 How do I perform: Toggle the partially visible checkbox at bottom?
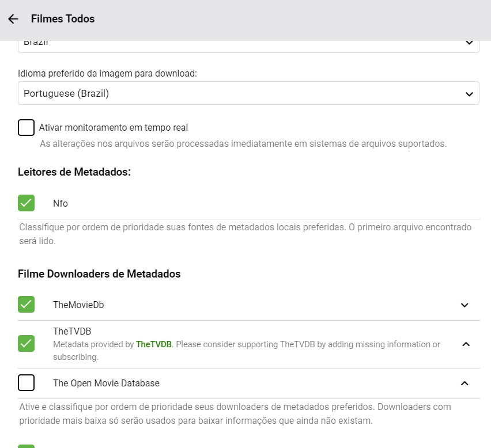coord(27,446)
